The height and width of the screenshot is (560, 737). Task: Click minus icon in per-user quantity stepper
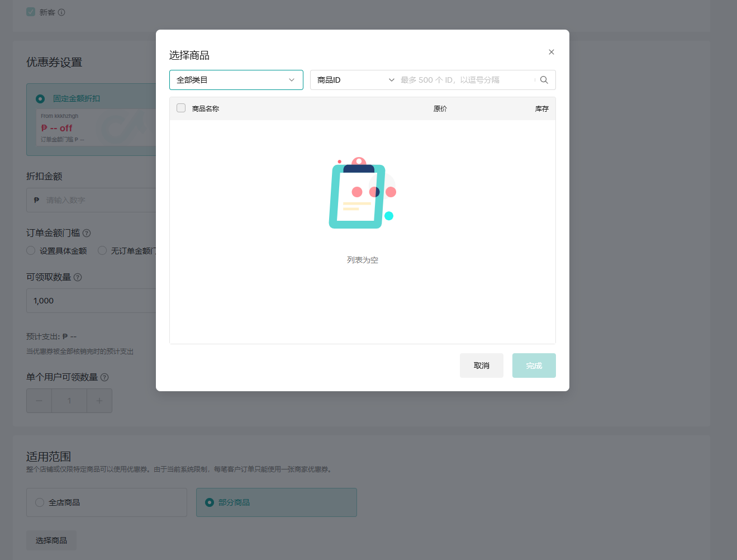tap(39, 401)
